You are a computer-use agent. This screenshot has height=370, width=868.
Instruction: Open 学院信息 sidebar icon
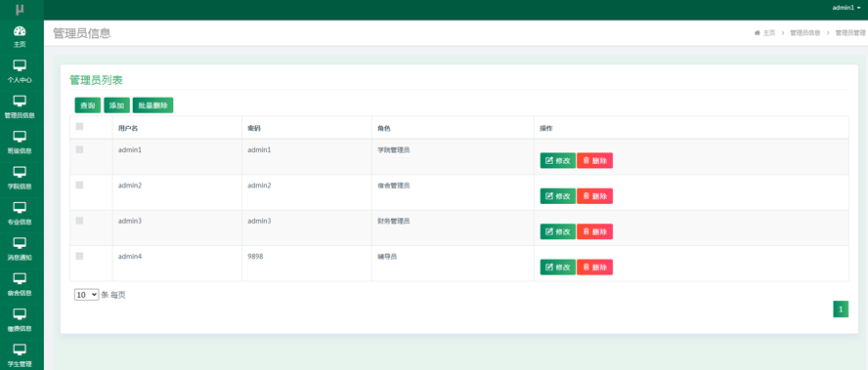[x=20, y=172]
